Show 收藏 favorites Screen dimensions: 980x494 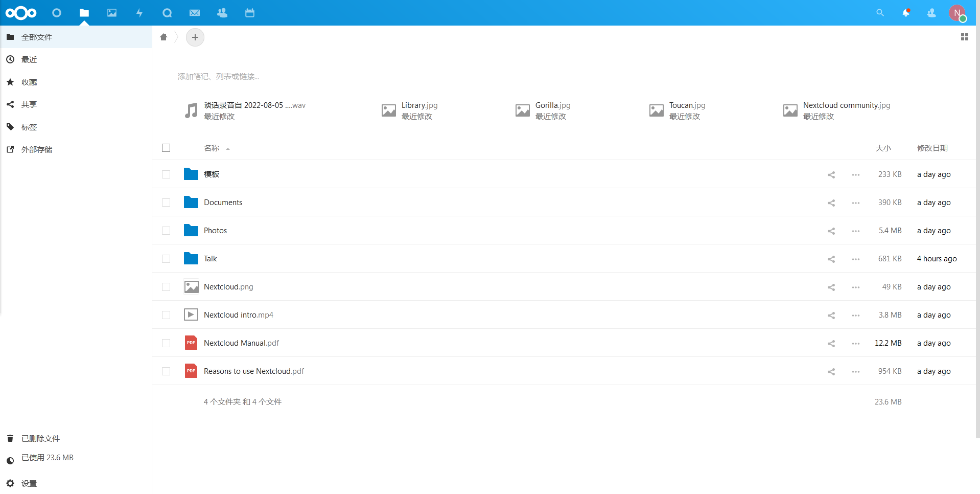pos(76,82)
